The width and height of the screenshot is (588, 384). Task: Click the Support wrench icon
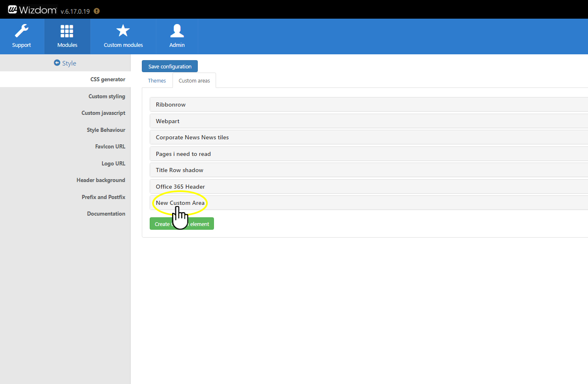[x=22, y=31]
